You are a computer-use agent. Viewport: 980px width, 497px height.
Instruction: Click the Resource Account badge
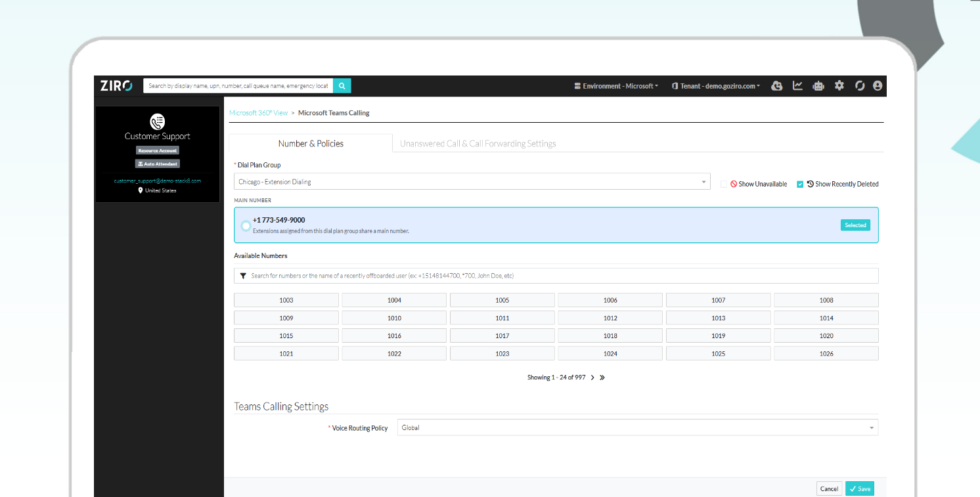[x=158, y=150]
